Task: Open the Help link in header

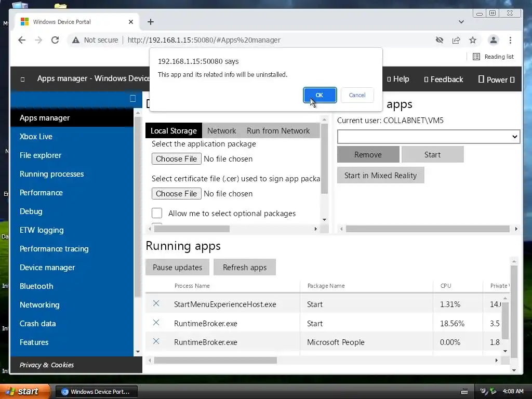Action: [398, 79]
